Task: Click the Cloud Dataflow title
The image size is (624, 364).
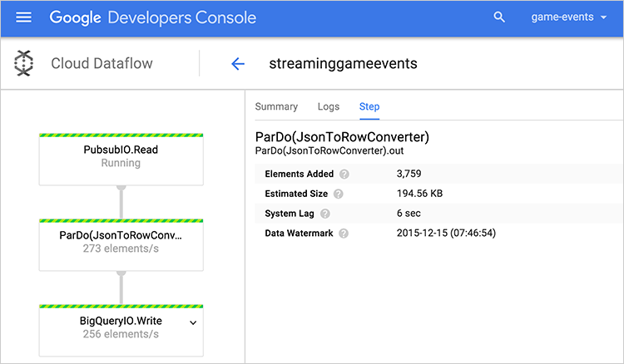Action: click(x=102, y=63)
